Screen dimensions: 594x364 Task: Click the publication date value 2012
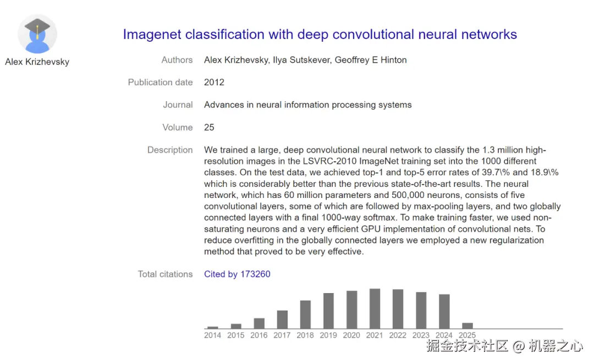click(x=214, y=82)
